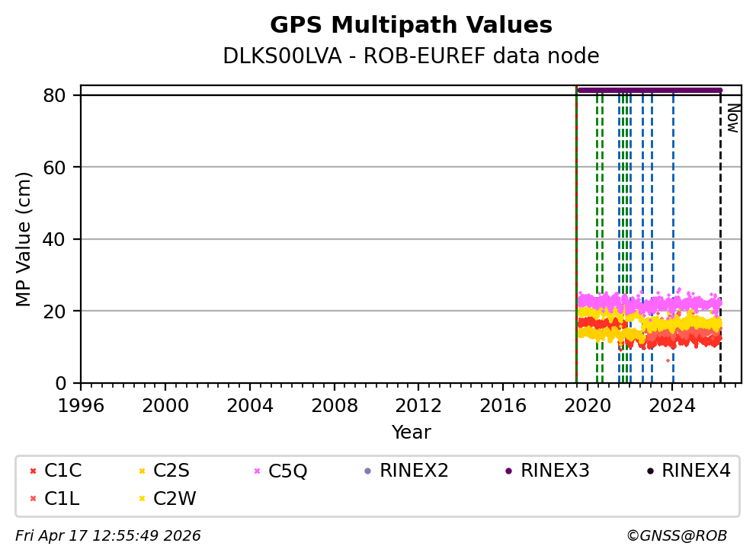This screenshot has width=756, height=559.
Task: Click the 'Year' x-axis label
Action: click(x=411, y=433)
